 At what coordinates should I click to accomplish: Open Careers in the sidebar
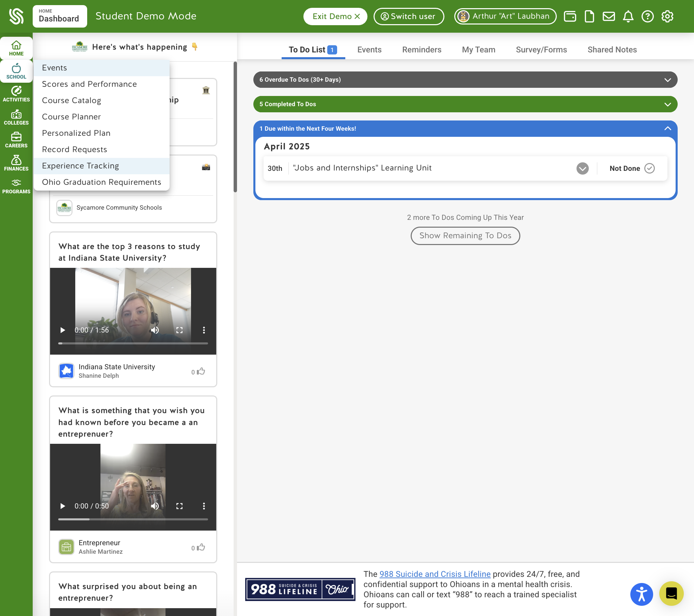16,140
